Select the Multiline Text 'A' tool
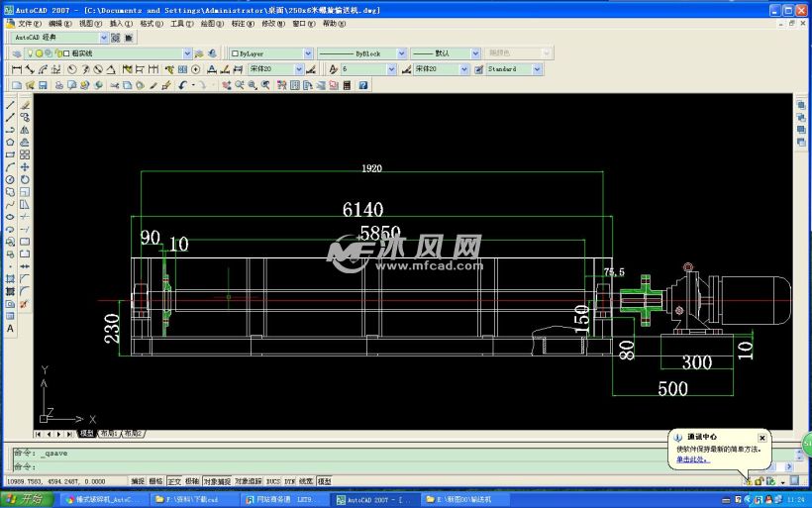Viewport: 812px width, 508px height. (10, 329)
